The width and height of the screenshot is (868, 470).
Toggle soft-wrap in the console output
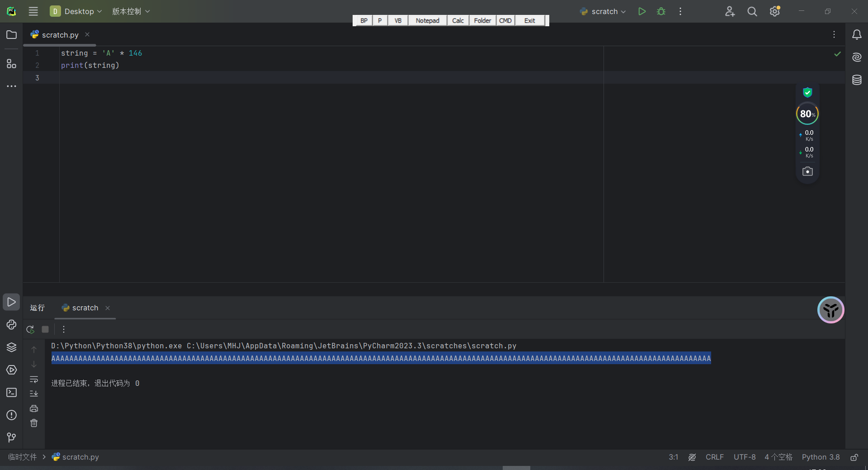click(x=34, y=379)
